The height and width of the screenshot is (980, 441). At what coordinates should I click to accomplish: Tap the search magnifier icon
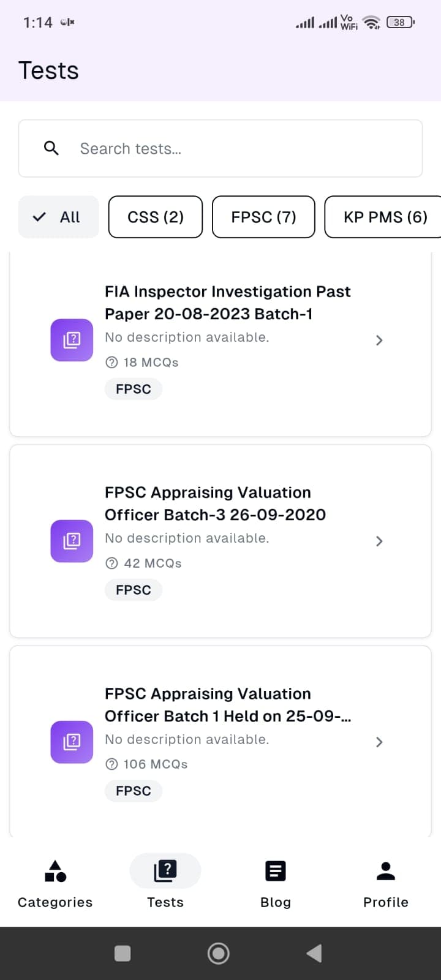click(51, 148)
